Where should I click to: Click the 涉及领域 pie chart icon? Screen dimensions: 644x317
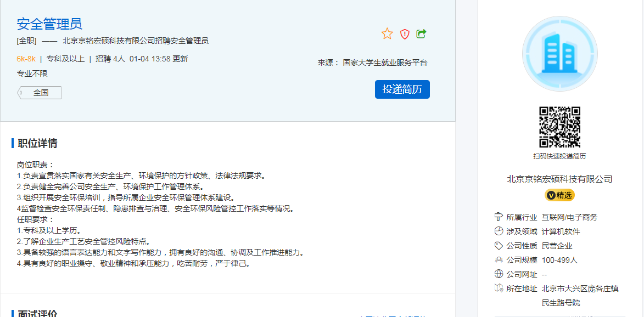pyautogui.click(x=499, y=231)
